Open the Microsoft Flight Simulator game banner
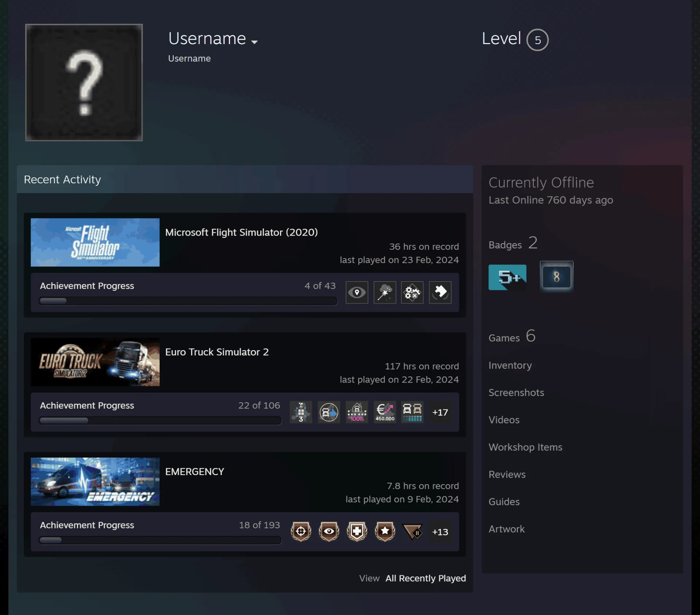This screenshot has width=700, height=615. [95, 242]
